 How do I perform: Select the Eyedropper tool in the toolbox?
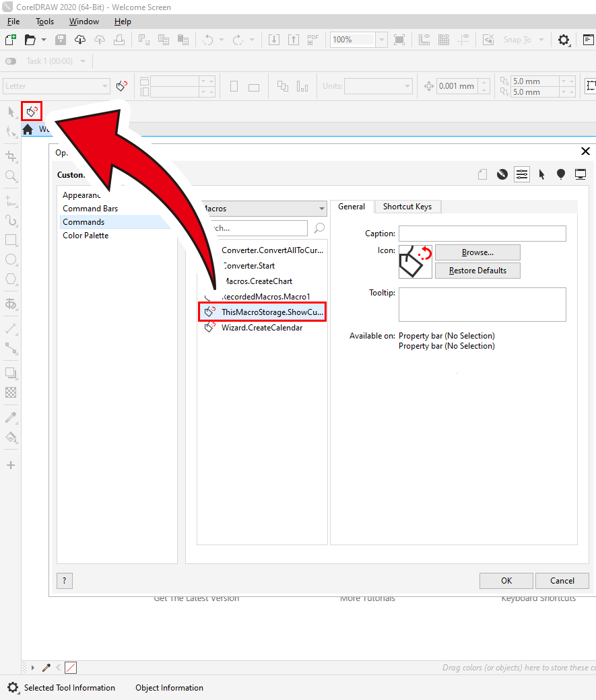[11, 417]
